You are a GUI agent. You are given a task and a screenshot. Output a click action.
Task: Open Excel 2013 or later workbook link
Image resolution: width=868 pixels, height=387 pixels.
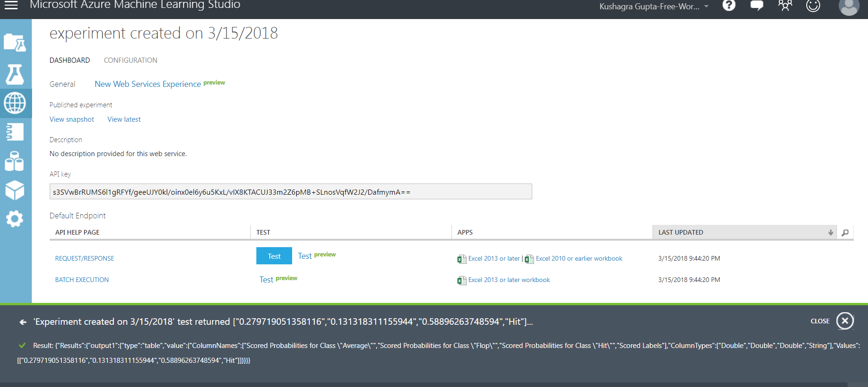point(509,280)
